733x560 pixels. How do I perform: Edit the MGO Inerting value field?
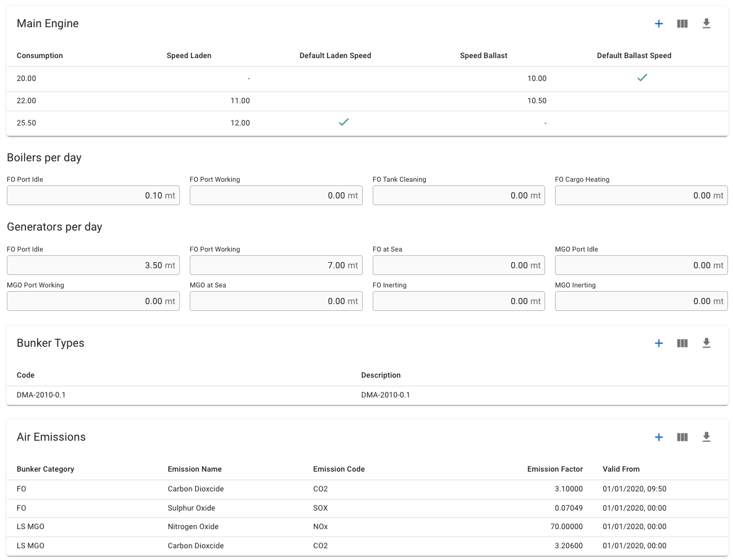(641, 301)
